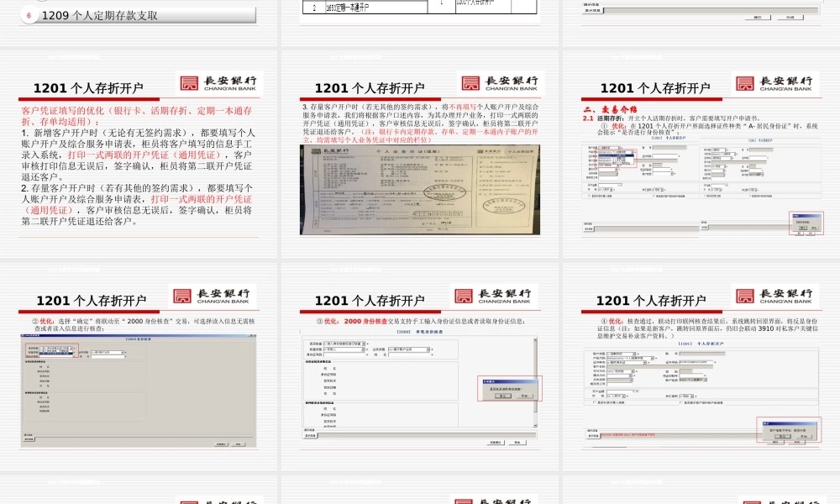Click the Chang'an Bank logo on the ② 优化 slide
Screen dimensions: 840x504
click(x=213, y=297)
